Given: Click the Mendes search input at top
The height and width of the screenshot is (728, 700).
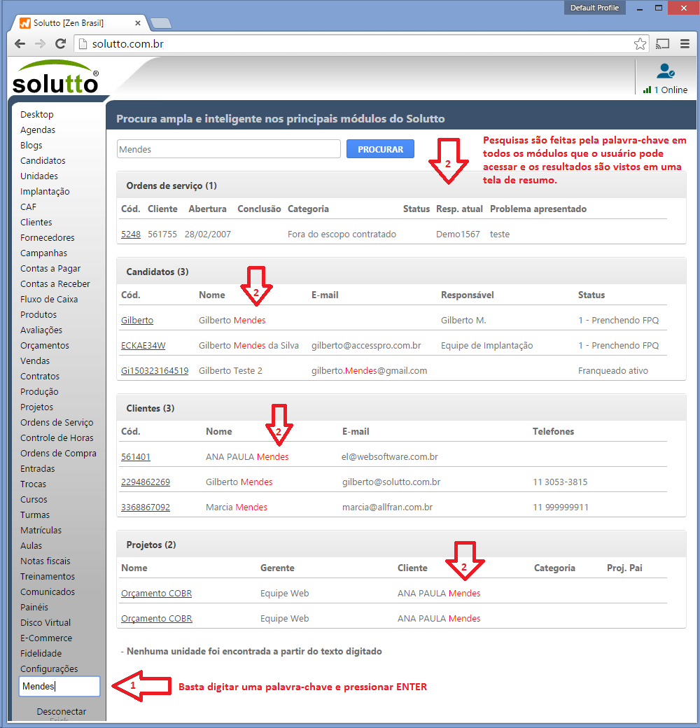Looking at the screenshot, I should 228,149.
